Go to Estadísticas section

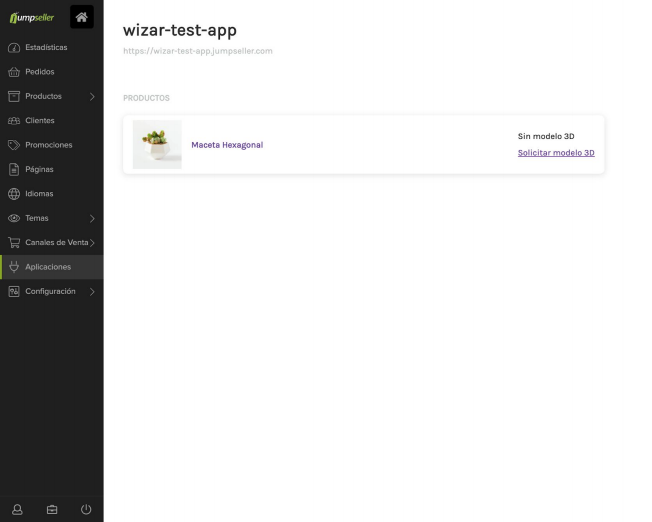click(46, 47)
